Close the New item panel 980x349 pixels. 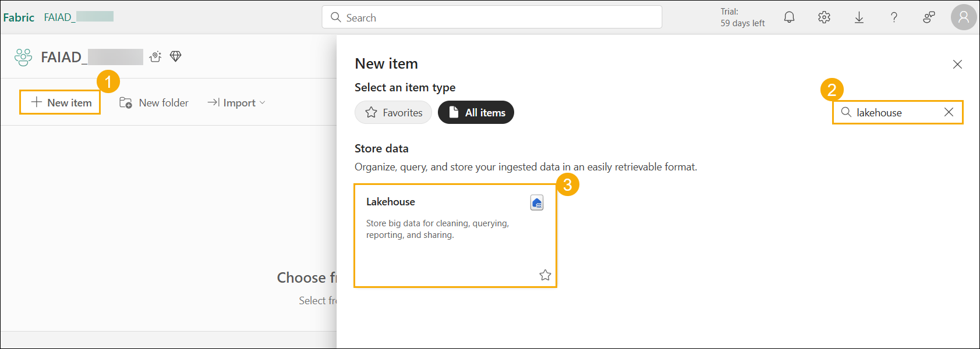coord(957,64)
